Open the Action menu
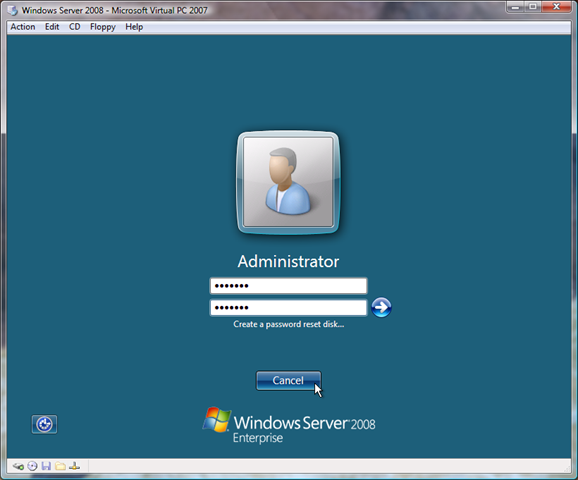 23,27
